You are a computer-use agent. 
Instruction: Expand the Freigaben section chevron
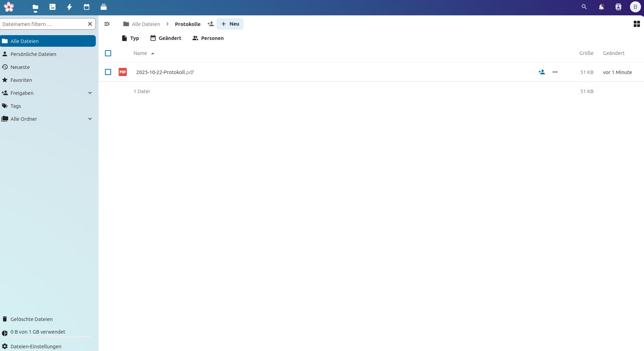pos(90,93)
